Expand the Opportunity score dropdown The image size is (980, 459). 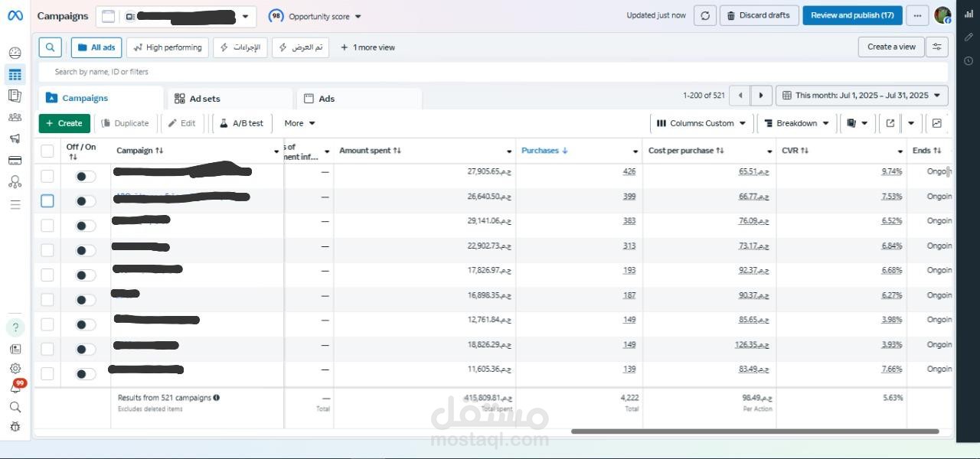click(315, 16)
